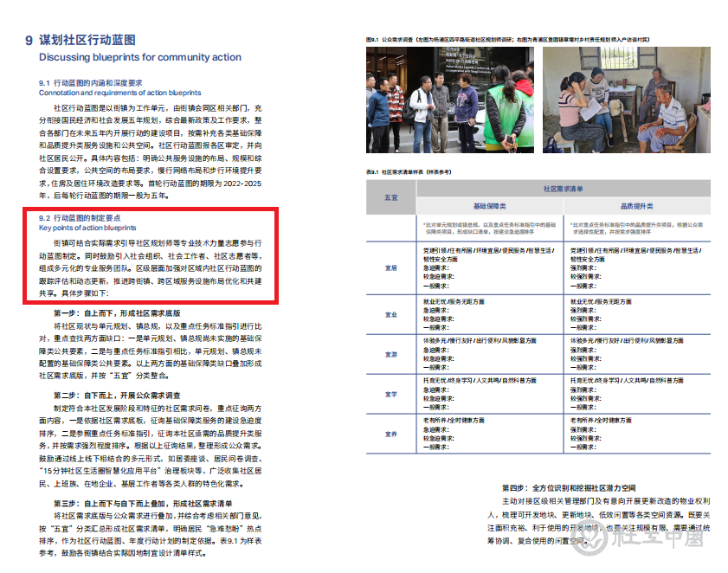Click the step heading "第一步：自上而下，形成社区需求底版"
Screen dimensions: 728x573
pos(117,313)
